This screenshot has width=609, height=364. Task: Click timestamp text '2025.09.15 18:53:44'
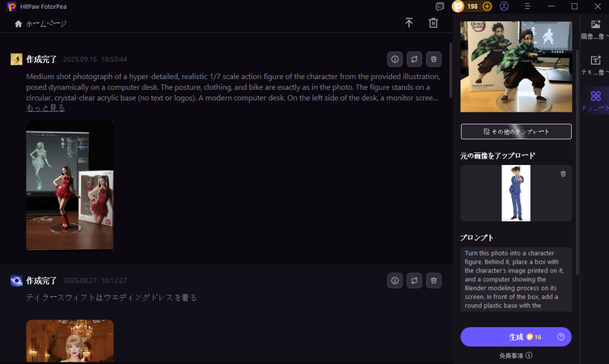95,59
